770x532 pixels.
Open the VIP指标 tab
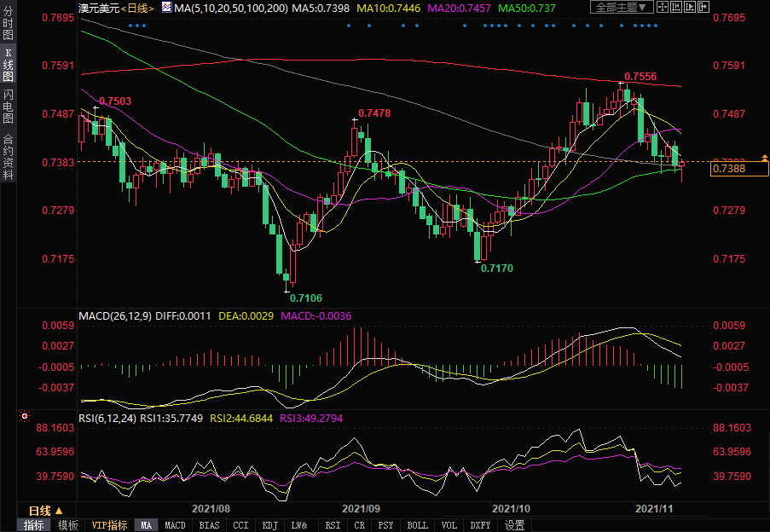[109, 525]
